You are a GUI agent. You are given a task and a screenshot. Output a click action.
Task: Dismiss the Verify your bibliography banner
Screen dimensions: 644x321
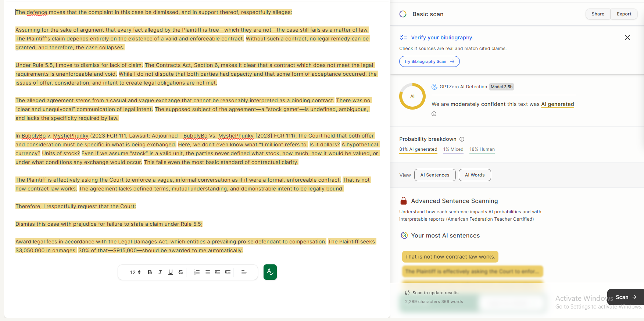[x=627, y=38]
